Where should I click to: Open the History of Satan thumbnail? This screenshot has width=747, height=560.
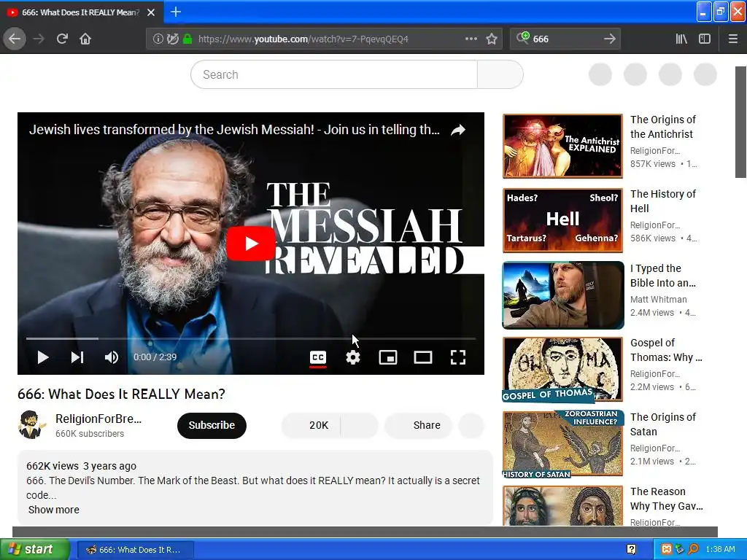(562, 444)
